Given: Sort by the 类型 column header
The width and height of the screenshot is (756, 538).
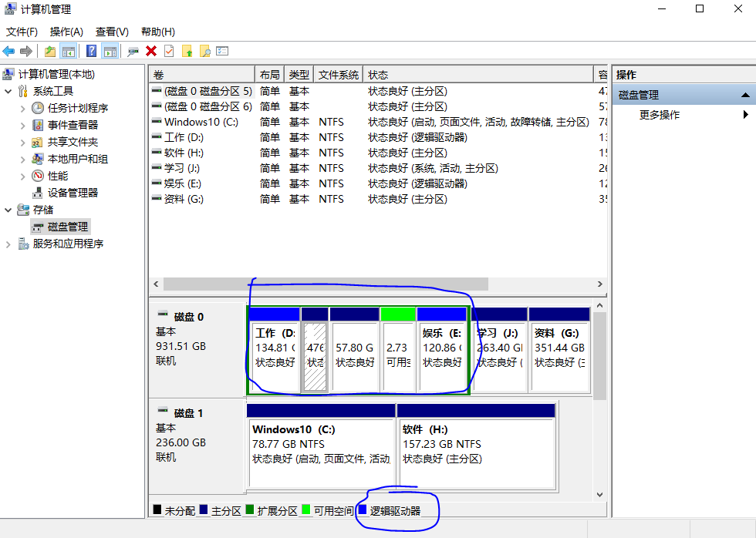Looking at the screenshot, I should 299,75.
